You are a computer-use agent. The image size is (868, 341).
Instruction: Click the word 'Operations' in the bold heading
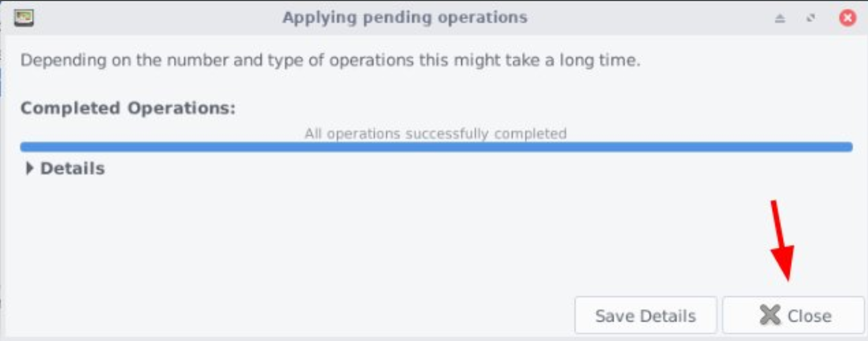[181, 108]
